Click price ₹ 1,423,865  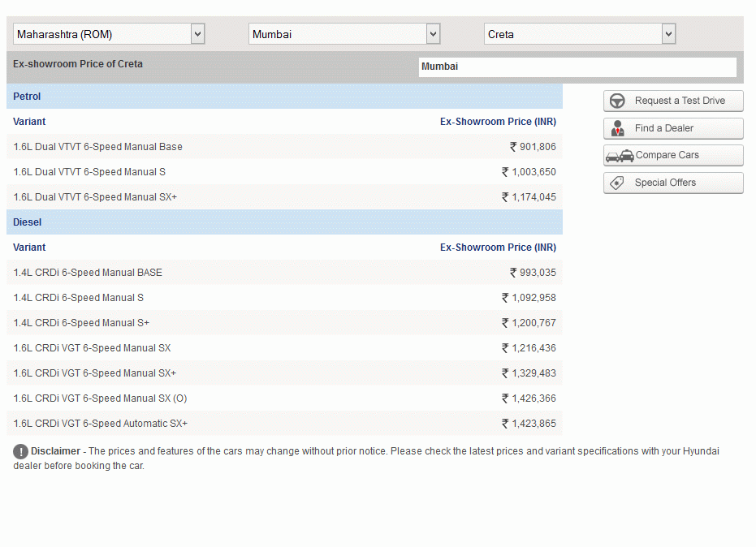click(x=529, y=424)
